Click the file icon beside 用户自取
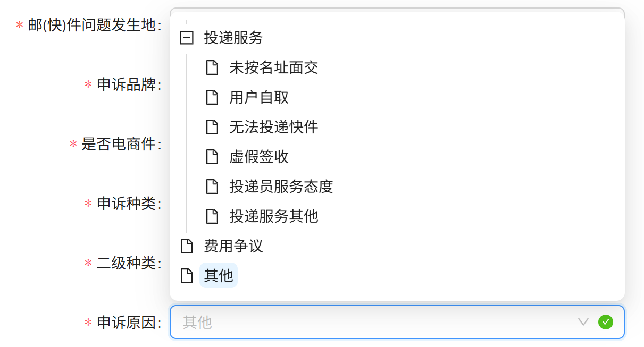The height and width of the screenshot is (347, 644). (x=212, y=97)
